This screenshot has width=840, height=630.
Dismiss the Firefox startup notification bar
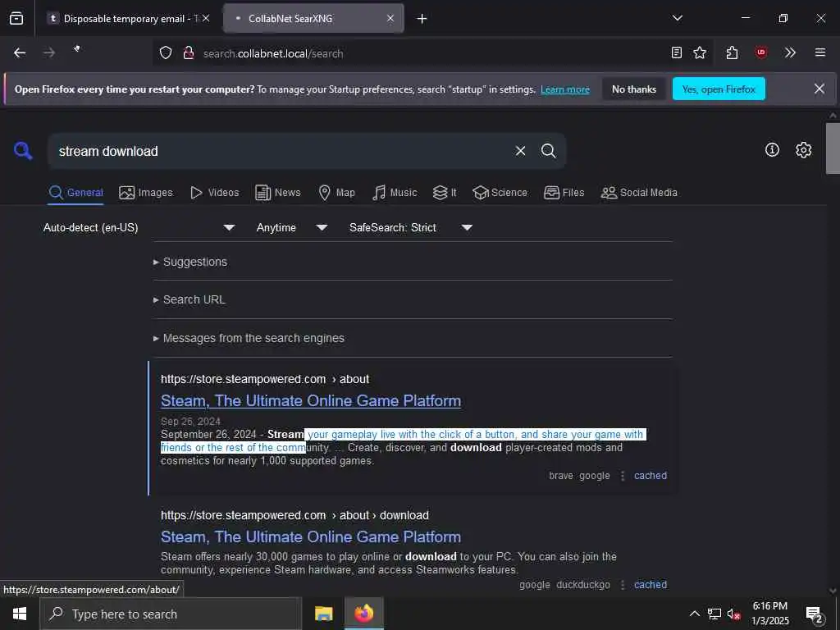coord(819,89)
